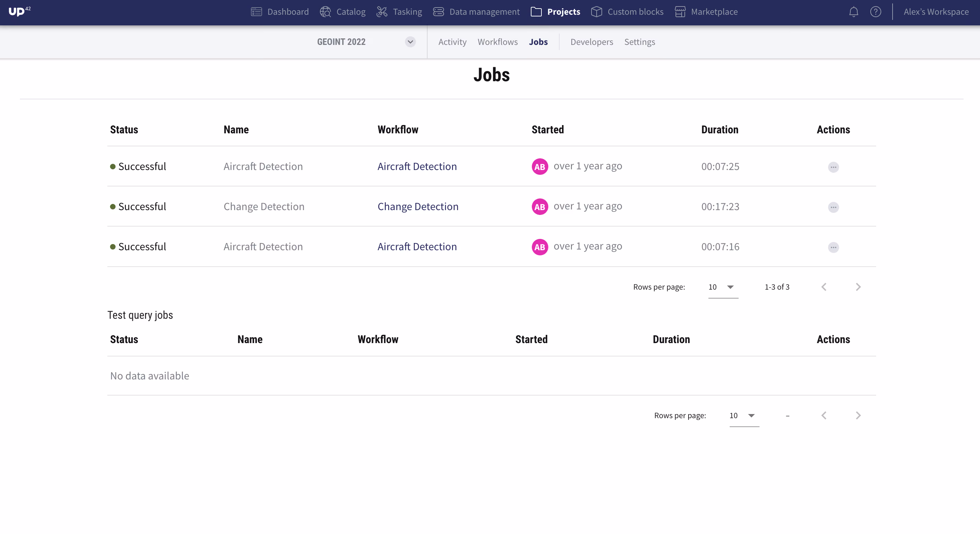Open job named Change Detection
This screenshot has height=534, width=980.
tap(264, 207)
